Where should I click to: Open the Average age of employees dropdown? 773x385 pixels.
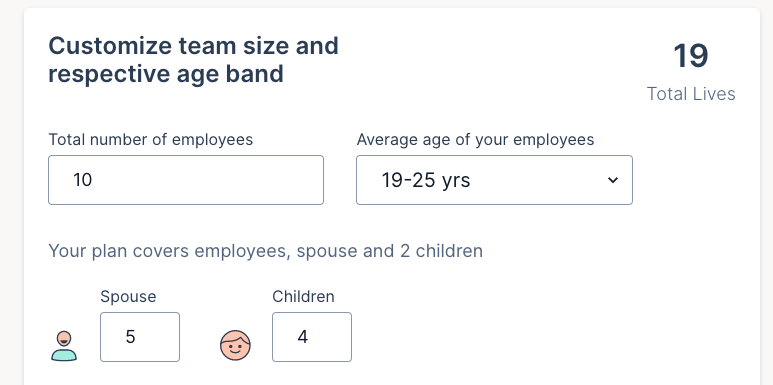point(494,180)
